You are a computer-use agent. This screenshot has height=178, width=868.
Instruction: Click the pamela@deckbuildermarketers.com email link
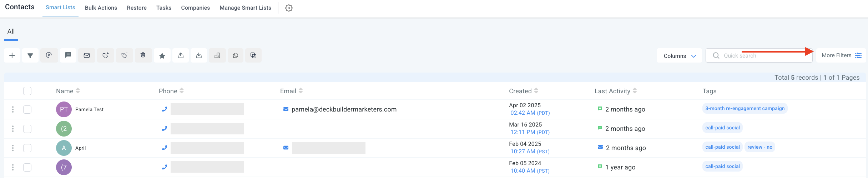(x=344, y=109)
